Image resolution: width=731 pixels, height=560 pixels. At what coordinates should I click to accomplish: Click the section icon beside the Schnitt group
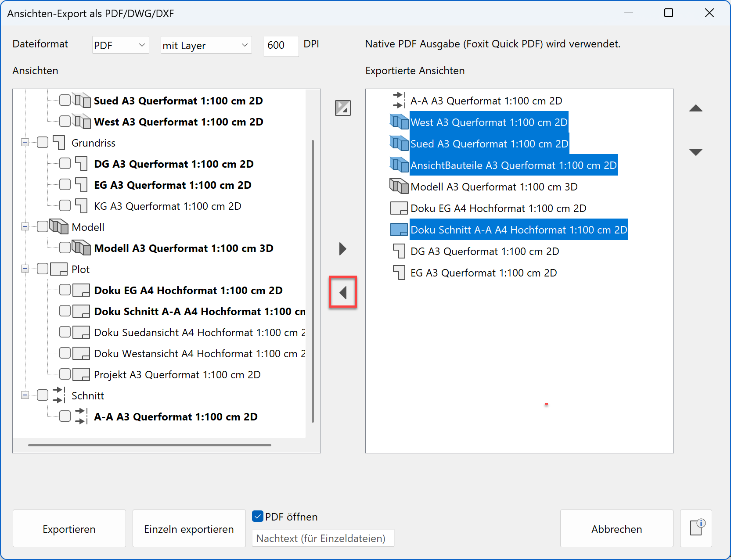coord(58,395)
